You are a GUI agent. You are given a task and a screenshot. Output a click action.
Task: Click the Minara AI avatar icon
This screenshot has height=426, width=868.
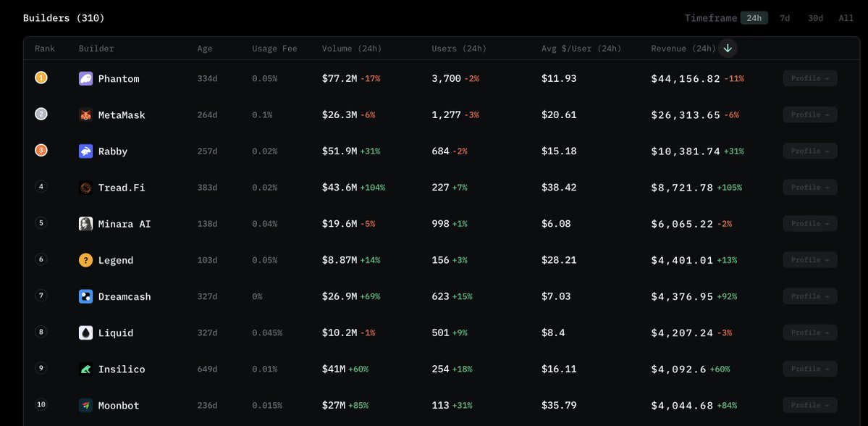click(x=86, y=224)
